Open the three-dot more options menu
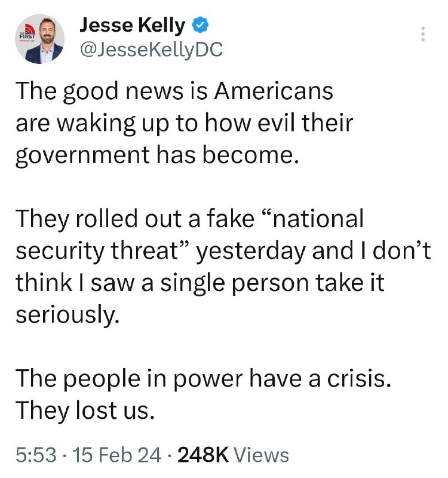448x478 pixels. point(422,34)
